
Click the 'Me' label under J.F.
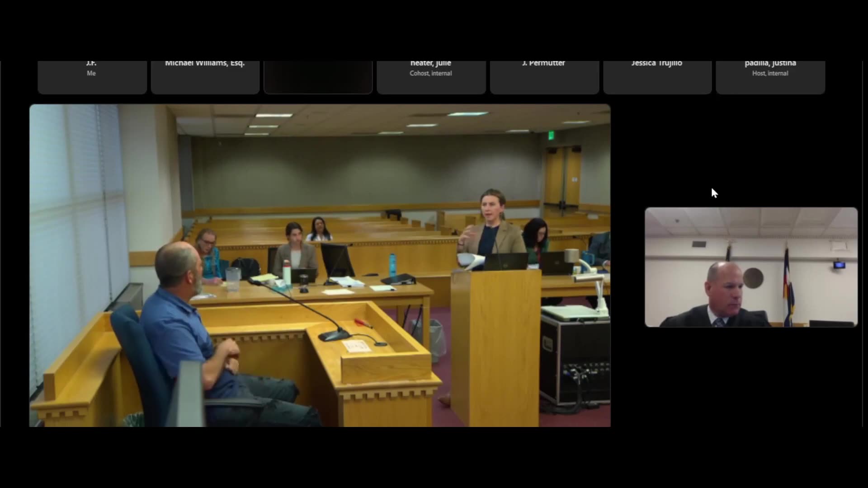[91, 73]
